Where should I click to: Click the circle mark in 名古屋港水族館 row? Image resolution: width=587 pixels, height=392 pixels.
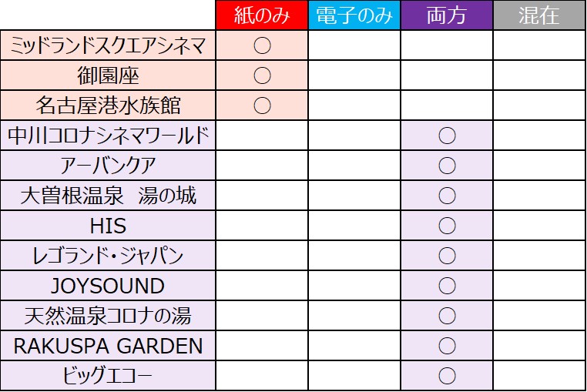pyautogui.click(x=262, y=106)
